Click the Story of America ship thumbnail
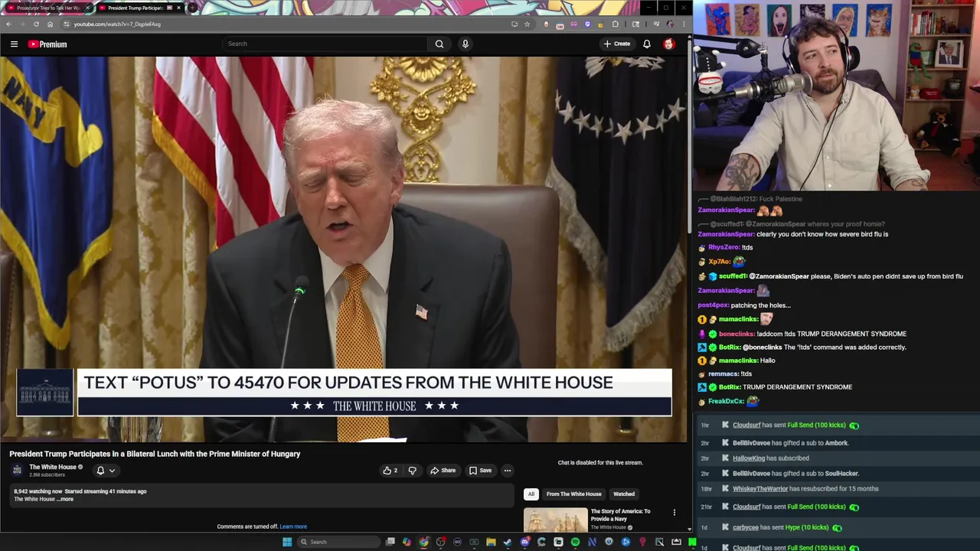This screenshot has height=551, width=980. pyautogui.click(x=555, y=520)
